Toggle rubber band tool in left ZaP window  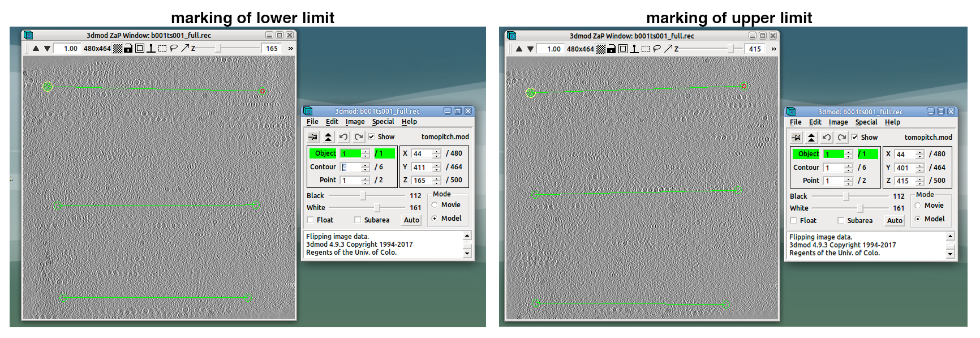click(162, 49)
